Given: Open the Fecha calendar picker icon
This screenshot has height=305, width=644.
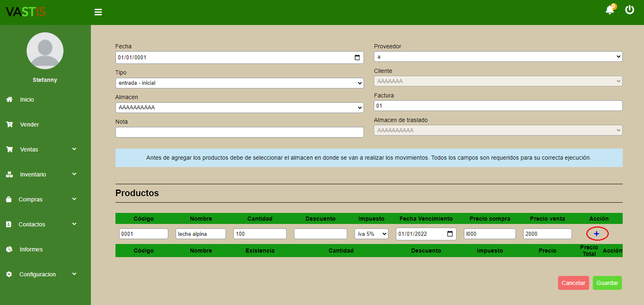Looking at the screenshot, I should coord(357,57).
